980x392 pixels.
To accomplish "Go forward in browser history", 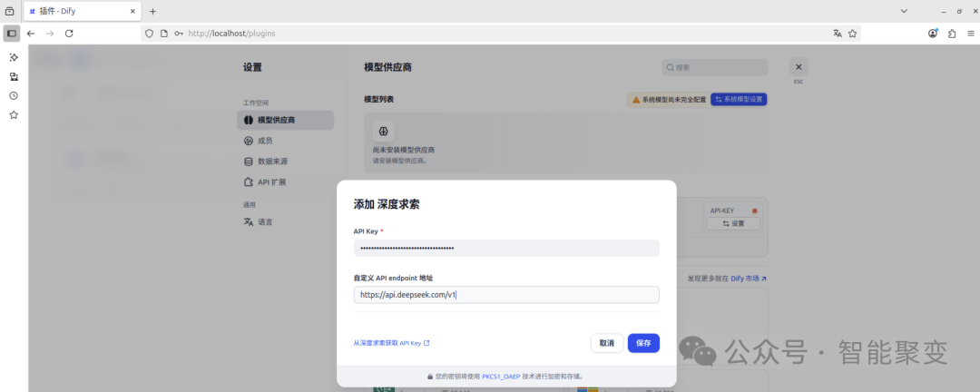I will (50, 34).
